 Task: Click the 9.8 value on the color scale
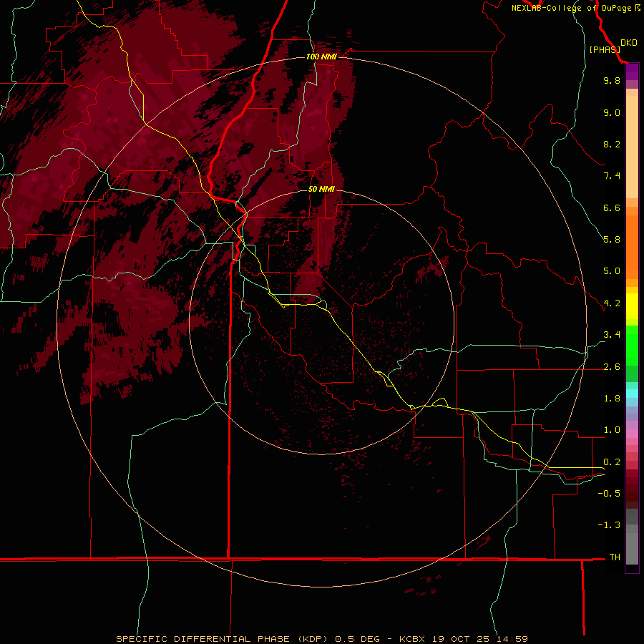pyautogui.click(x=612, y=80)
